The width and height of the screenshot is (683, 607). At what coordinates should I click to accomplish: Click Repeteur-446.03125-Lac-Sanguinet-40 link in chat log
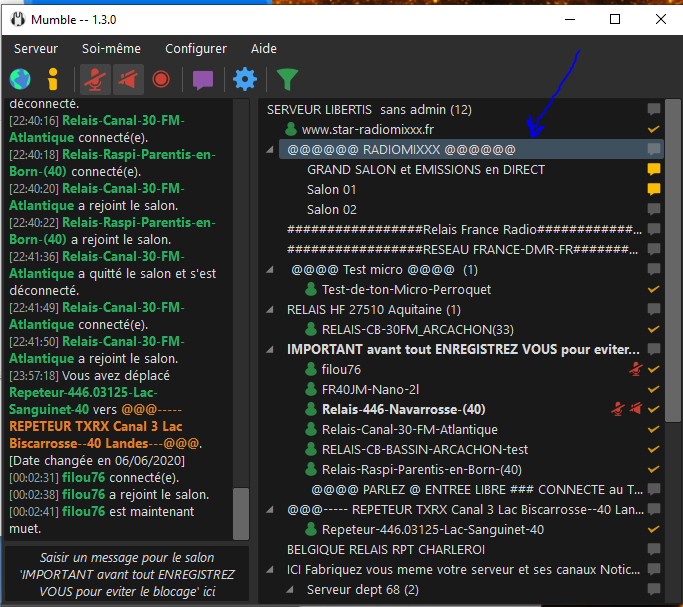(83, 401)
